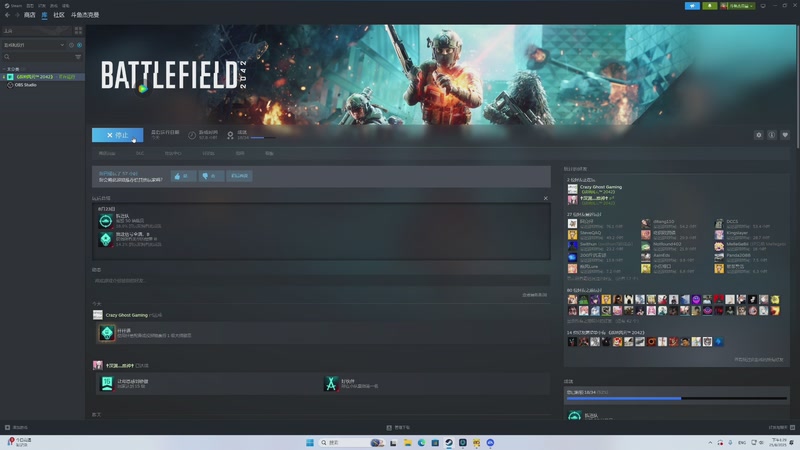Open the 库 library tab
Viewport: 800px width, 450px height.
point(44,15)
